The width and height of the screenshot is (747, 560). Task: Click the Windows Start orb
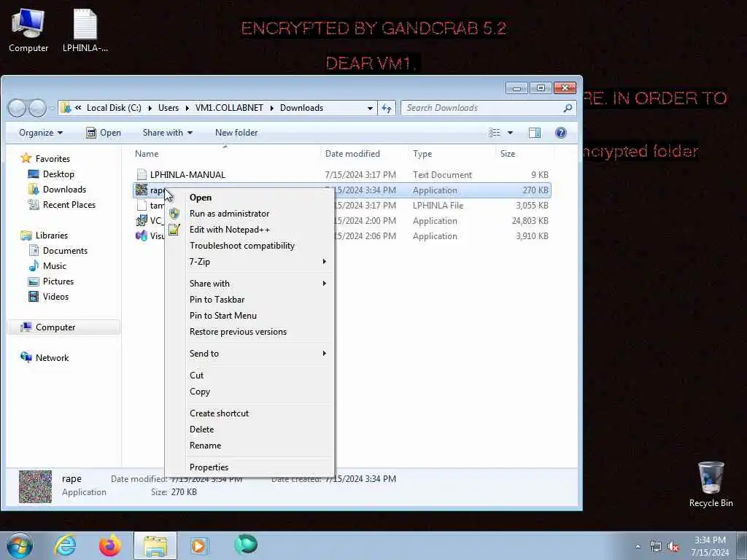20,545
